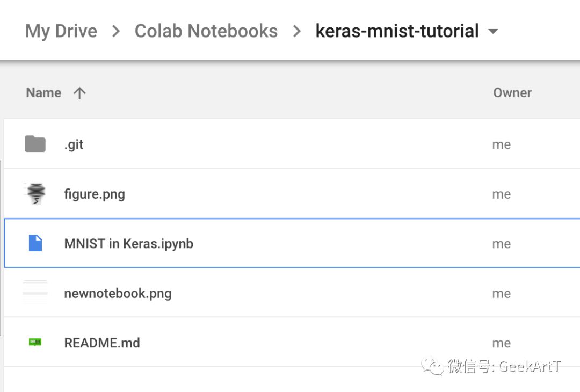Click the blue MNIST notebook file icon
The width and height of the screenshot is (580, 392).
click(x=35, y=243)
